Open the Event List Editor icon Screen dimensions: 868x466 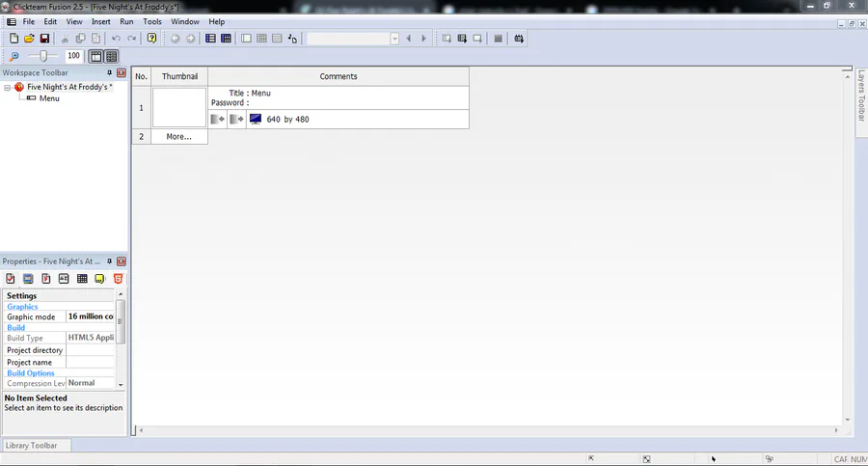tap(277, 39)
